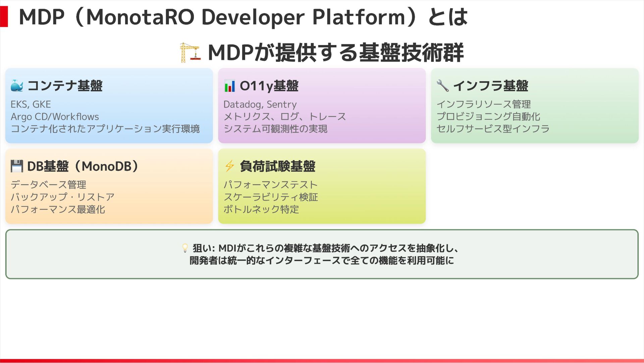Image resolution: width=644 pixels, height=363 pixels.
Task: Click the line セルフサービス型インフラ
Action: (x=493, y=129)
